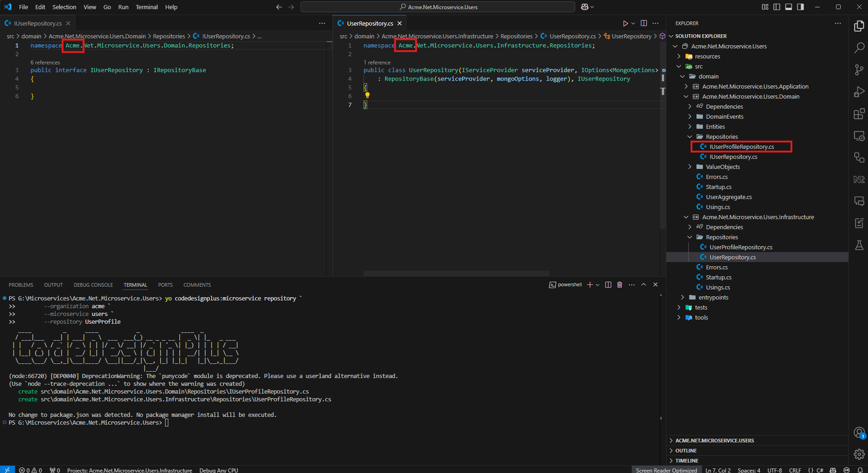The width and height of the screenshot is (868, 473).
Task: Open the Source Control view
Action: click(859, 69)
